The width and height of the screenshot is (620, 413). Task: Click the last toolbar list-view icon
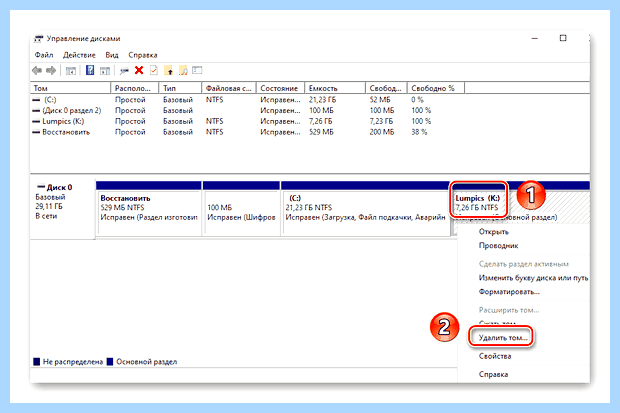(x=197, y=70)
